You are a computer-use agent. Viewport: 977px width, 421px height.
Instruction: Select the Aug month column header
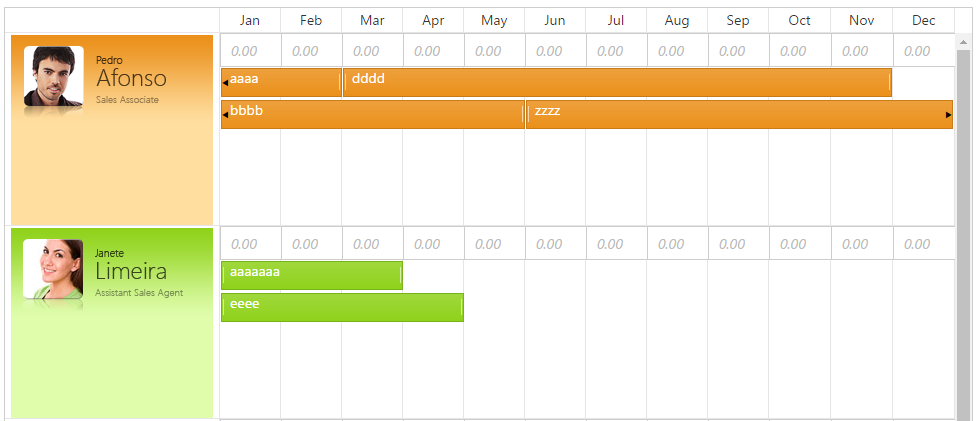677,20
